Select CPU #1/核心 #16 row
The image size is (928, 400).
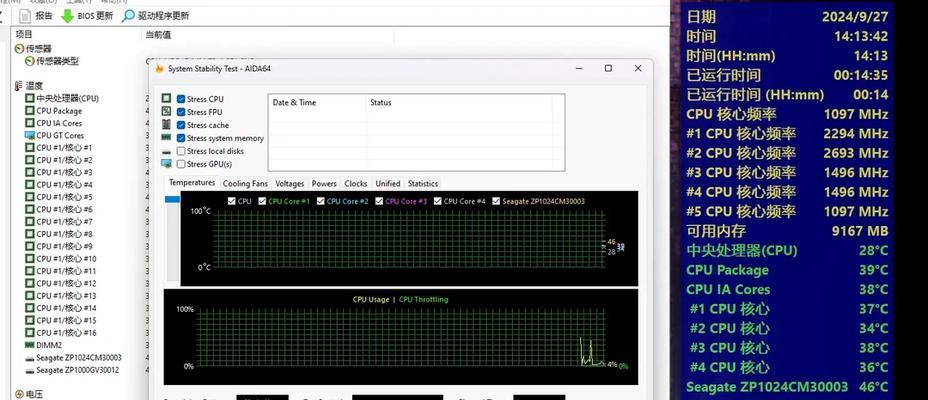[x=60, y=333]
